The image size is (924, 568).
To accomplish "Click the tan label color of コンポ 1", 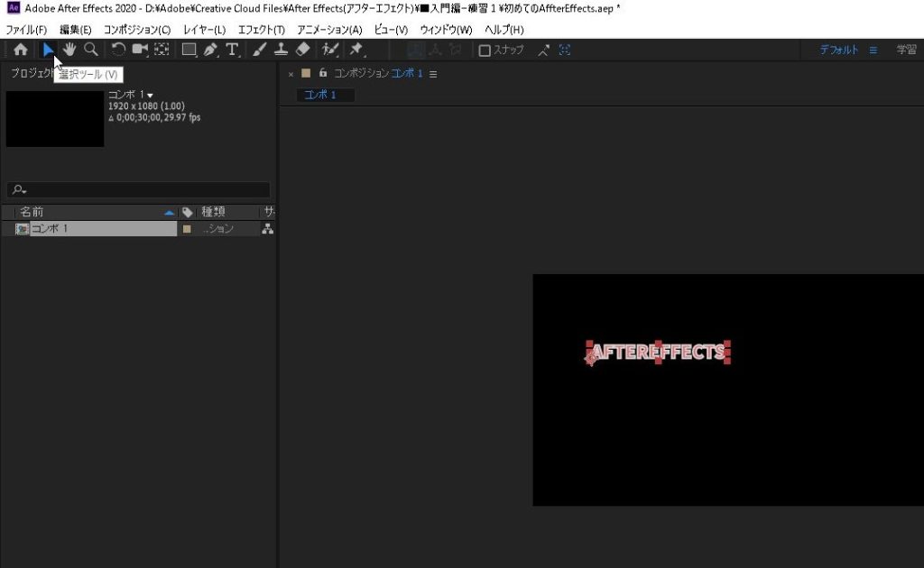I will pyautogui.click(x=187, y=229).
